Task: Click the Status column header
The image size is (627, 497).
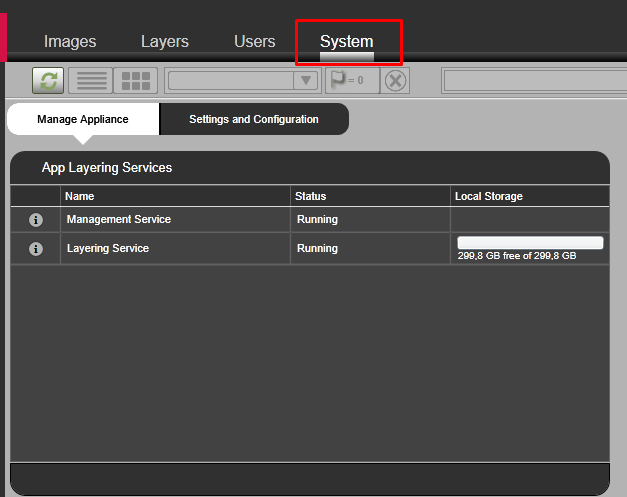Action: pos(370,196)
